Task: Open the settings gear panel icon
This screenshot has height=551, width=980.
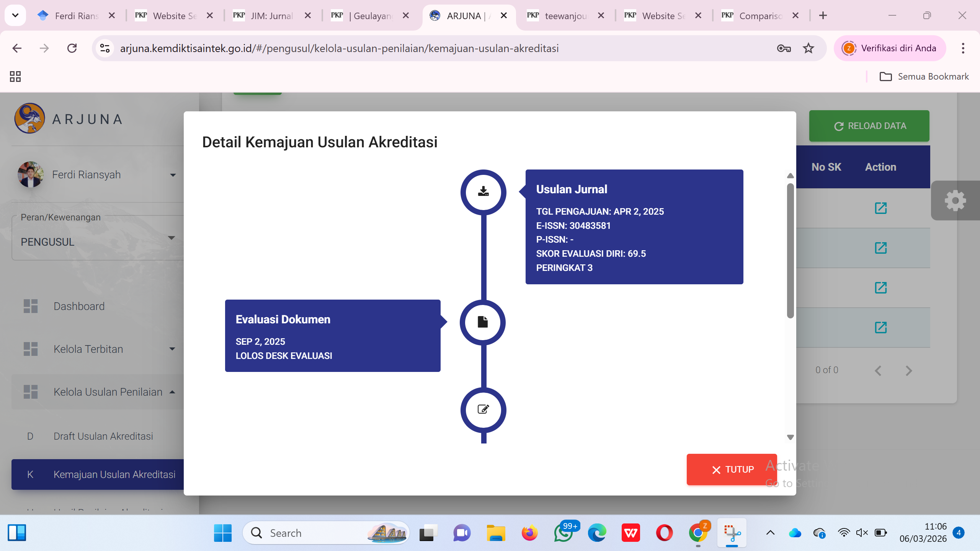Action: pos(955,201)
